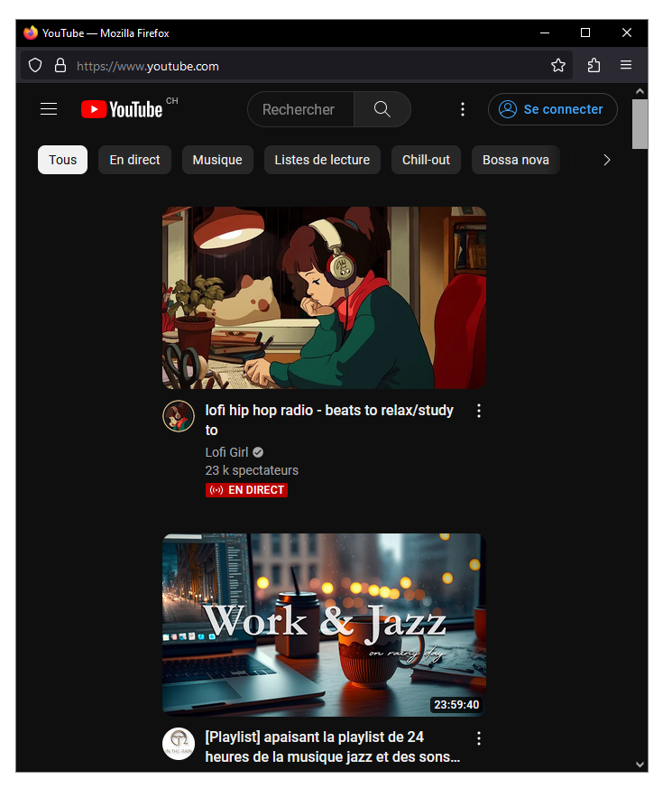
Task: Select the Musique filter chip
Action: pyautogui.click(x=217, y=160)
